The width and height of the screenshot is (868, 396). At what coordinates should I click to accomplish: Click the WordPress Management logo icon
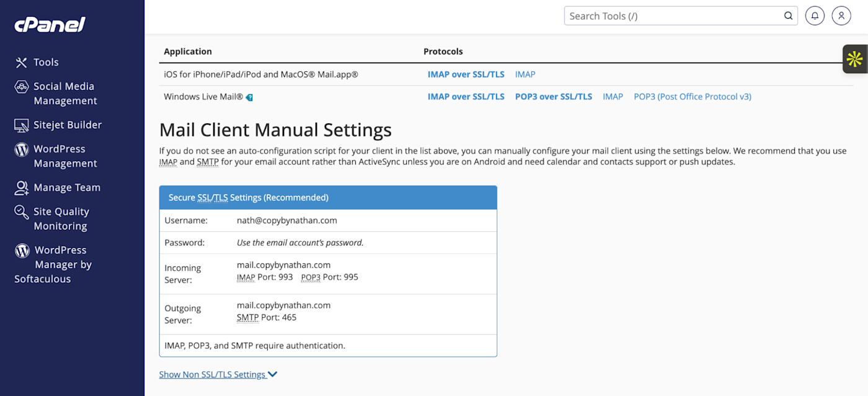click(22, 149)
